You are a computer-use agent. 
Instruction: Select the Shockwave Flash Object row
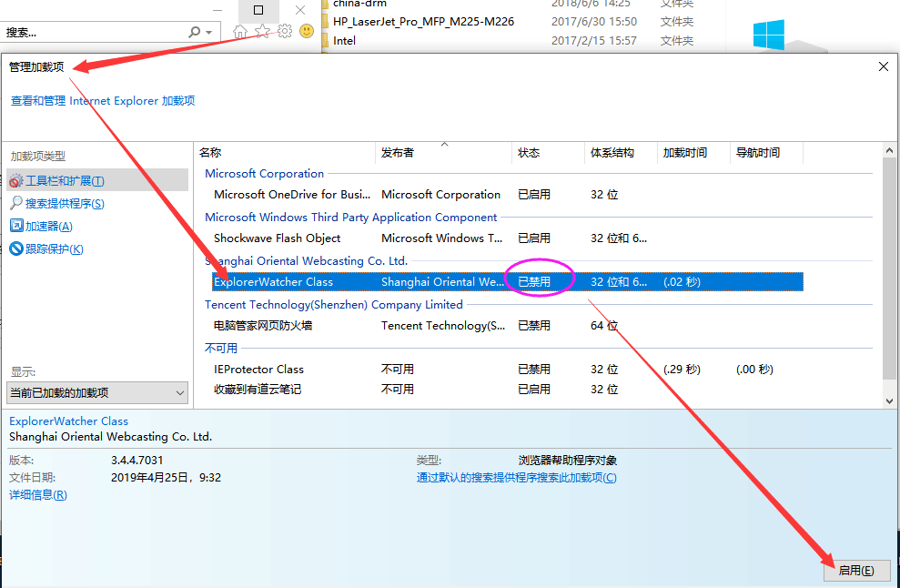coord(278,238)
